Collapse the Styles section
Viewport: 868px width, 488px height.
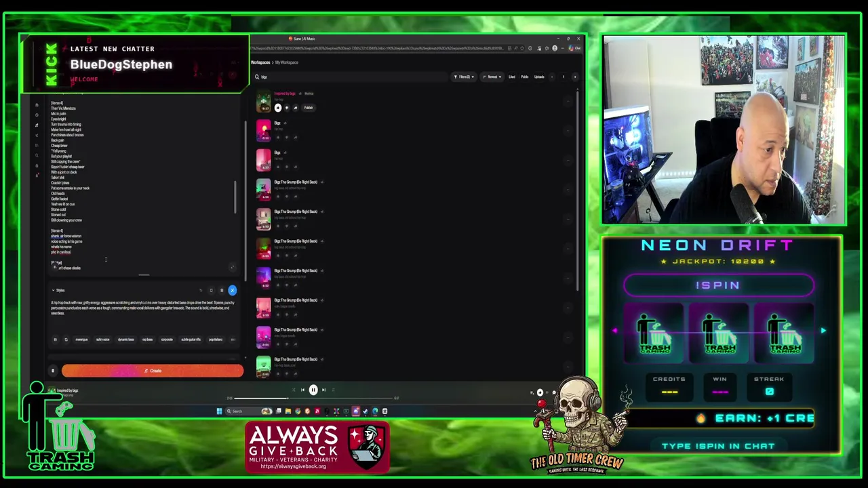coord(53,291)
